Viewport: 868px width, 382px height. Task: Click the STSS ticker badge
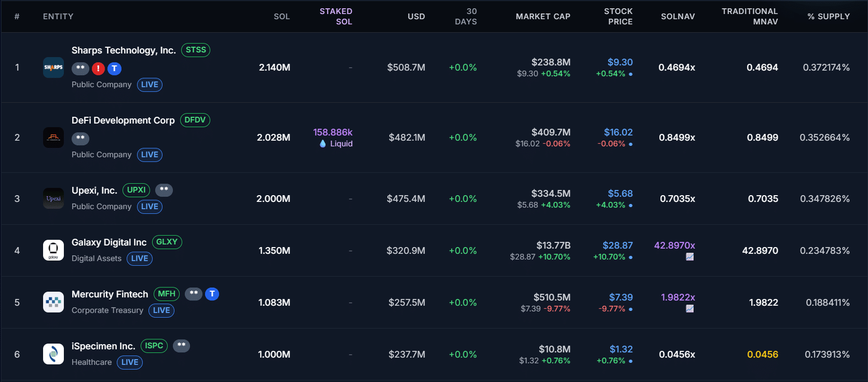196,50
